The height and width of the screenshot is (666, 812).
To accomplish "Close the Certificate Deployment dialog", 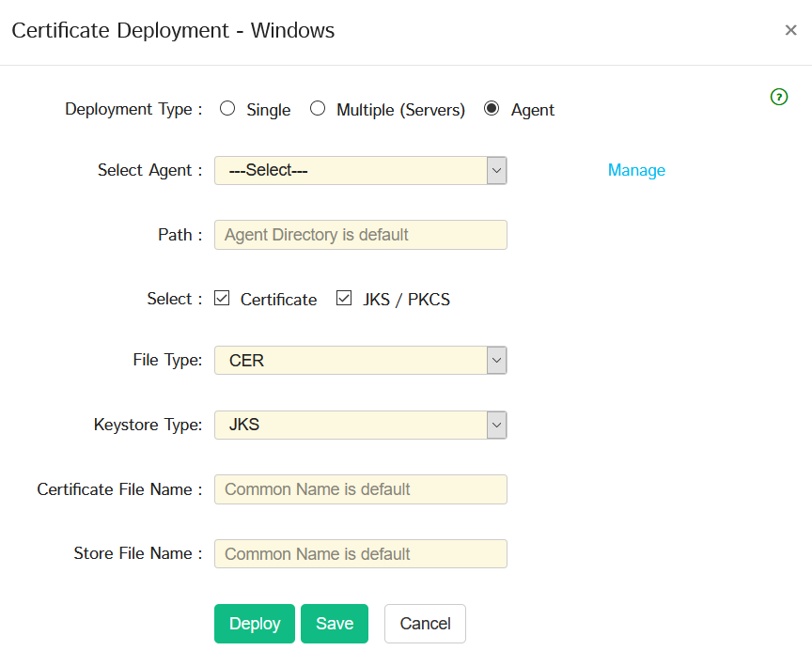I will pyautogui.click(x=790, y=30).
